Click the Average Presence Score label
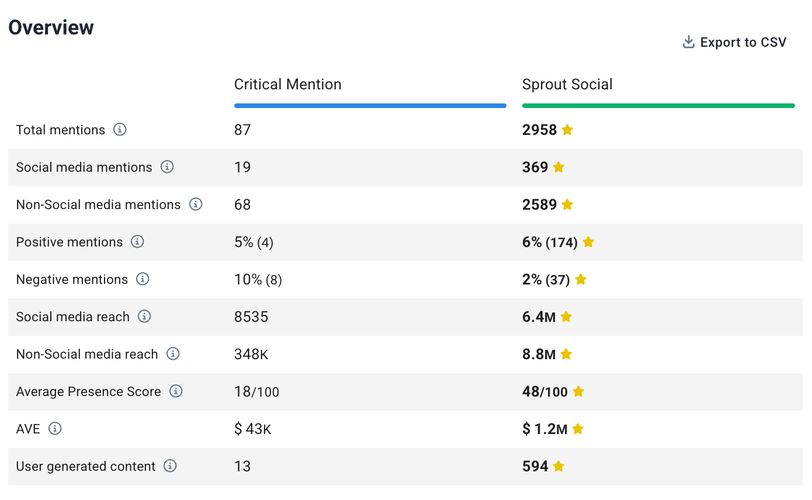 89,391
